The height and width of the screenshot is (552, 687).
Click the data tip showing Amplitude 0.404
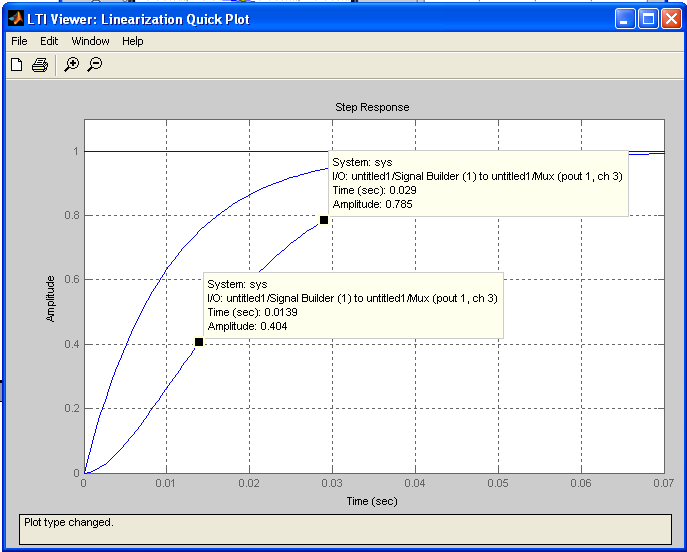pos(353,305)
